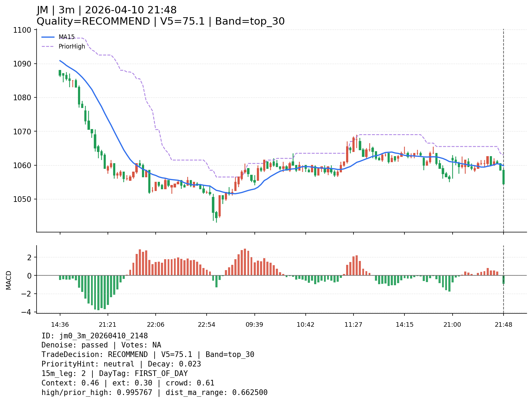
Task: Select the 11:27 time axis label
Action: pyautogui.click(x=353, y=325)
